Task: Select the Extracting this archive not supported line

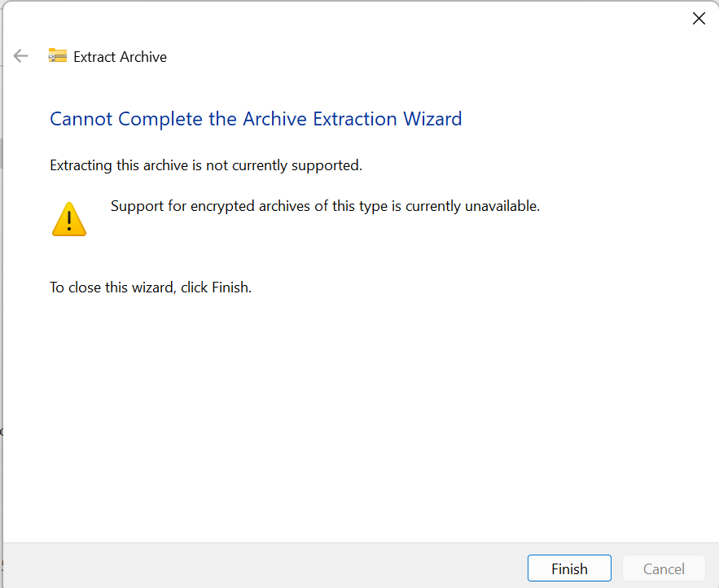Action: click(x=206, y=165)
